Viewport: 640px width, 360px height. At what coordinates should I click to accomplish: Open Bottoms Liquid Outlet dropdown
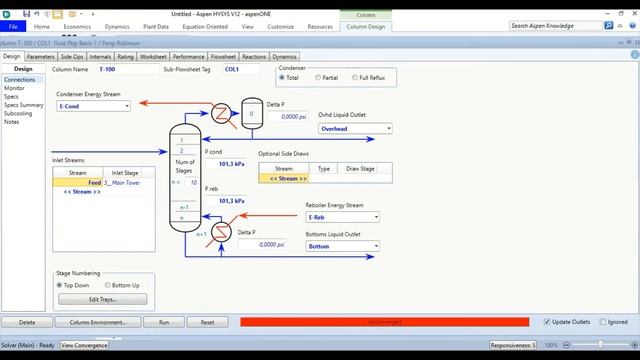[376, 247]
